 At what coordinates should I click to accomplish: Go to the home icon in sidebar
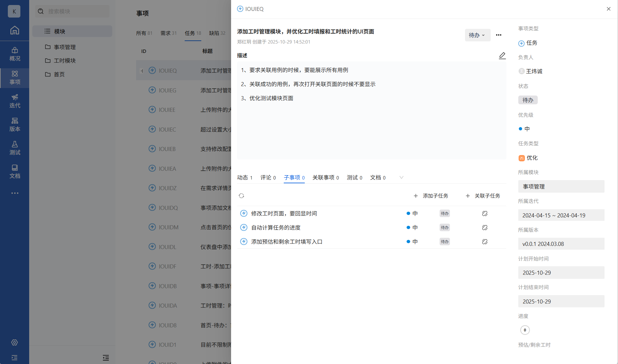pos(14,30)
